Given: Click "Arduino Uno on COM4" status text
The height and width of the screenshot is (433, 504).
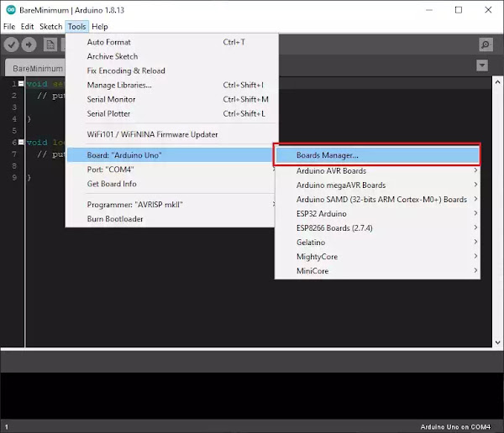Looking at the screenshot, I should (455, 427).
